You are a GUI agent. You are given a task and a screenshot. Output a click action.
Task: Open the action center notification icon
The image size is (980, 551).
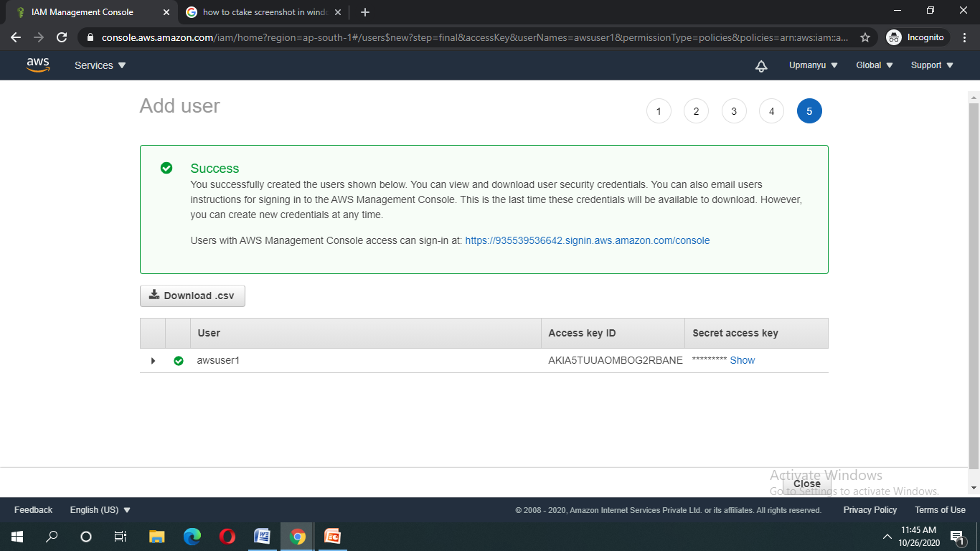[x=956, y=536]
